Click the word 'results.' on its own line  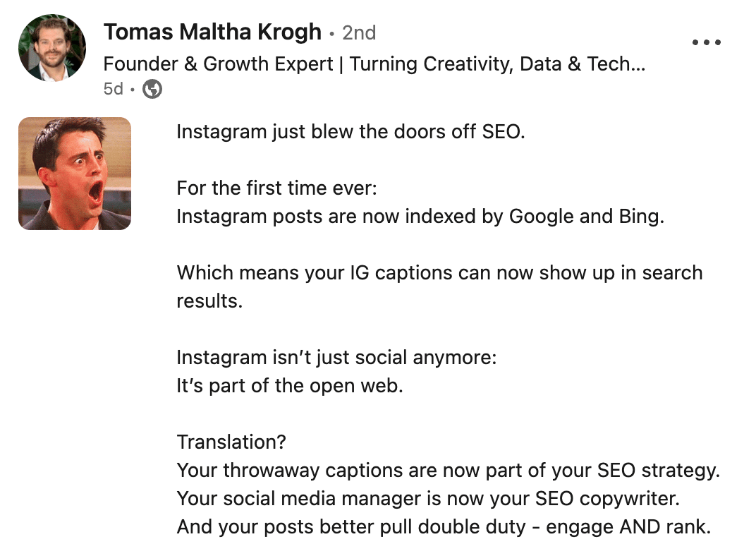[x=209, y=301]
